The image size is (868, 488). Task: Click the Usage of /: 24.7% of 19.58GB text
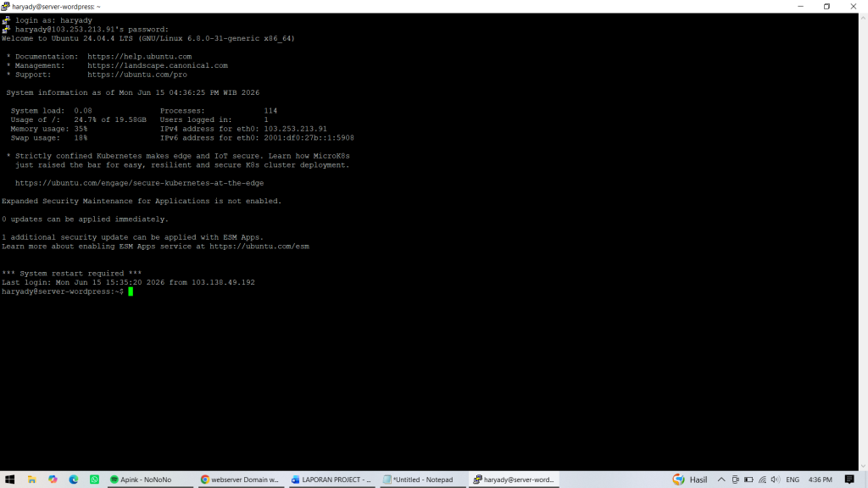click(79, 119)
